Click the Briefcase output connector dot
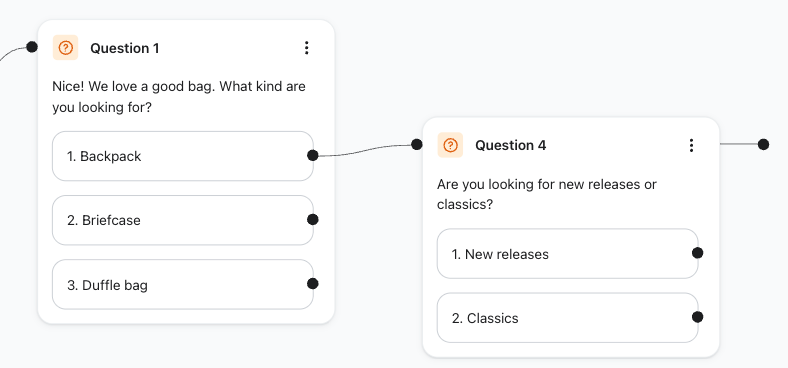The image size is (788, 368). (x=313, y=219)
